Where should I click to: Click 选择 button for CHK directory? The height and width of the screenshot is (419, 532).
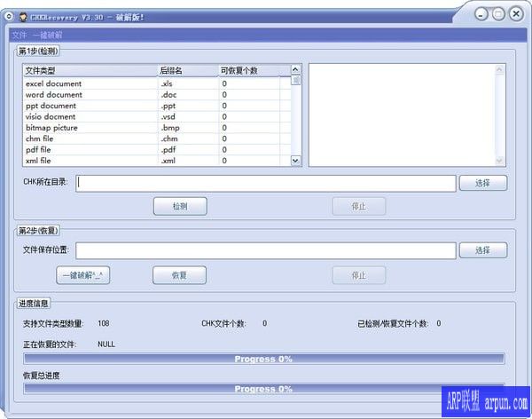click(x=483, y=183)
